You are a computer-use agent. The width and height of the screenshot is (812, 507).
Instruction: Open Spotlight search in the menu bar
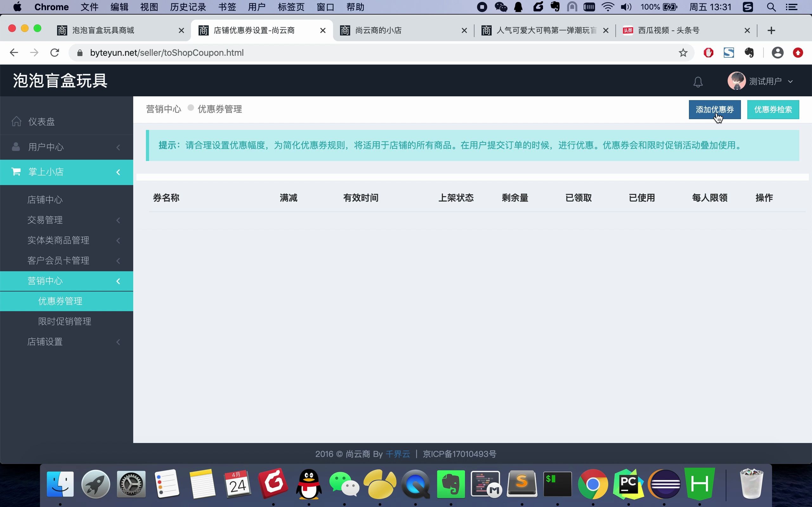(771, 7)
